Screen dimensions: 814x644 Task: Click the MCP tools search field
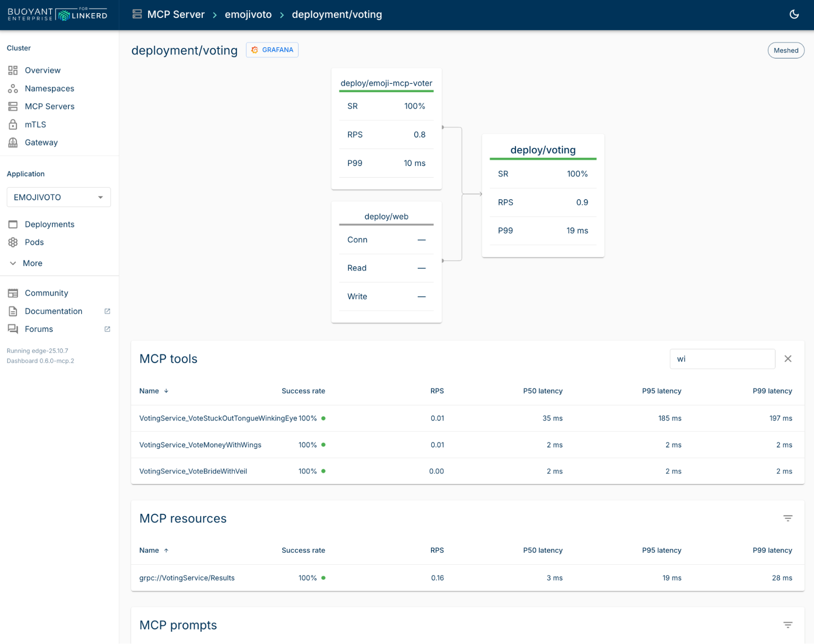tap(722, 359)
